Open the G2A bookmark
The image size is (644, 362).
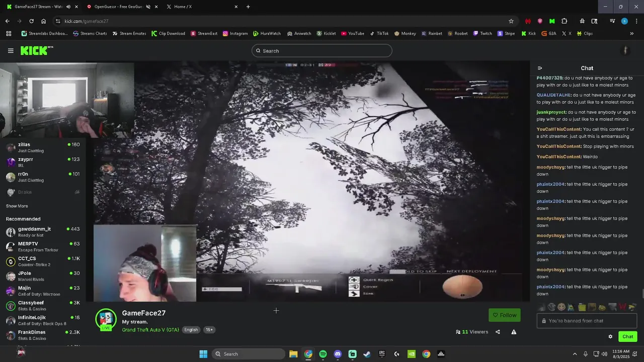(x=549, y=33)
